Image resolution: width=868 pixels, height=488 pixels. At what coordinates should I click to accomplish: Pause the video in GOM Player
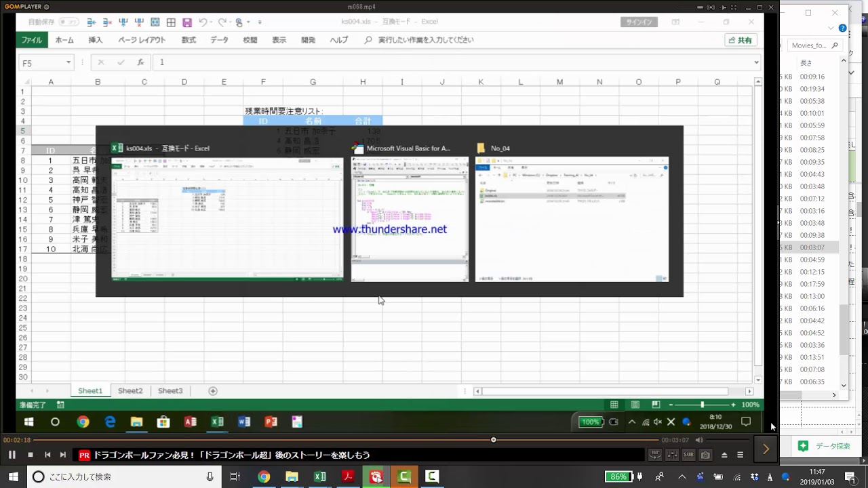tap(12, 455)
